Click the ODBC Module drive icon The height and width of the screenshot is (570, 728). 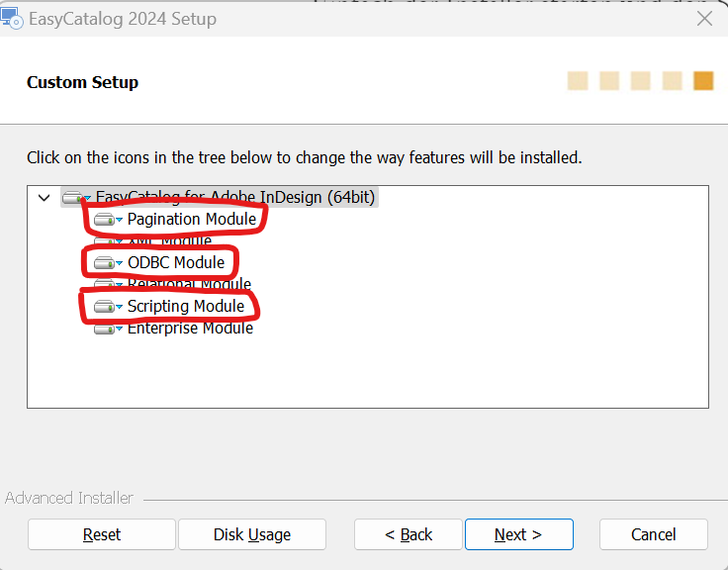point(105,263)
